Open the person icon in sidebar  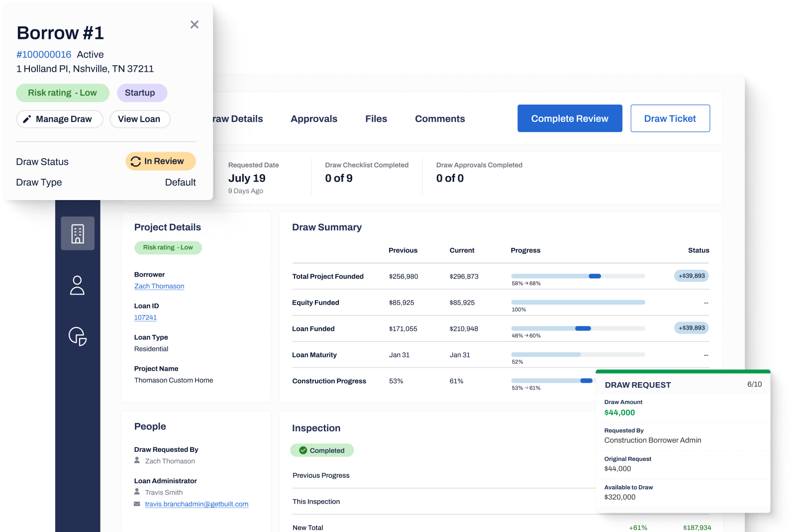77,285
